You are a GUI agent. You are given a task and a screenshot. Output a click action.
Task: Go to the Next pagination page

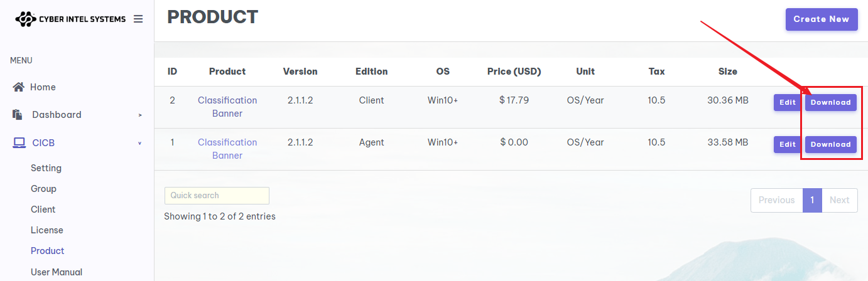click(x=839, y=200)
